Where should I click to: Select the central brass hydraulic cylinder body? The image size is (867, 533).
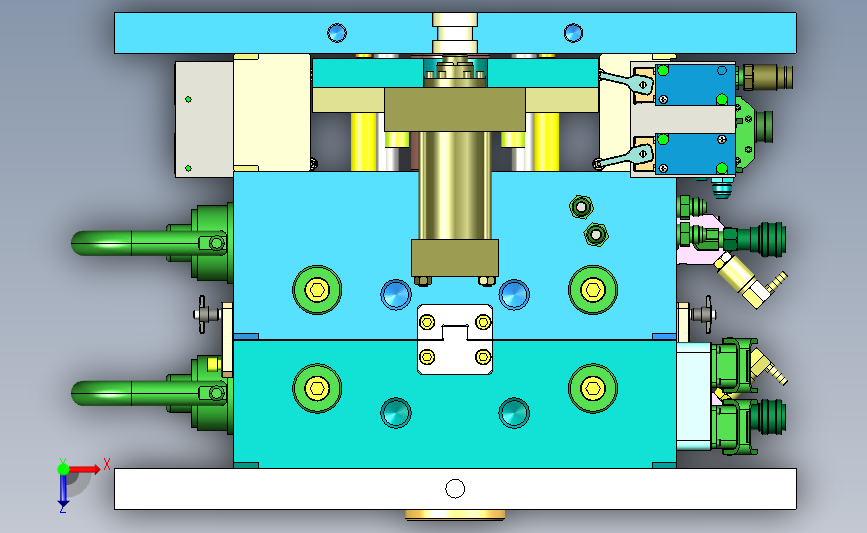[455, 185]
